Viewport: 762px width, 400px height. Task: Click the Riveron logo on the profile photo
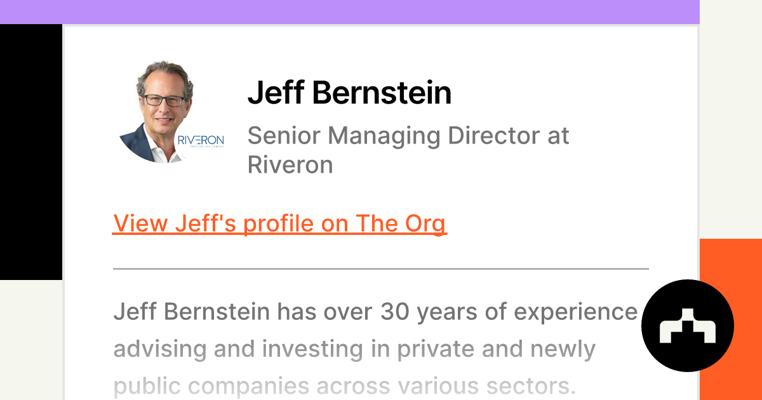point(199,140)
